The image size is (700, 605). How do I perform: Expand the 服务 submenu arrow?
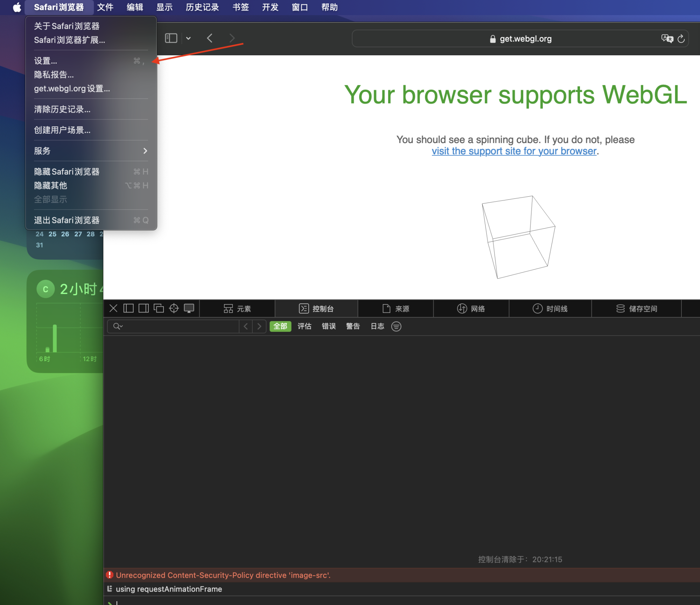click(145, 151)
